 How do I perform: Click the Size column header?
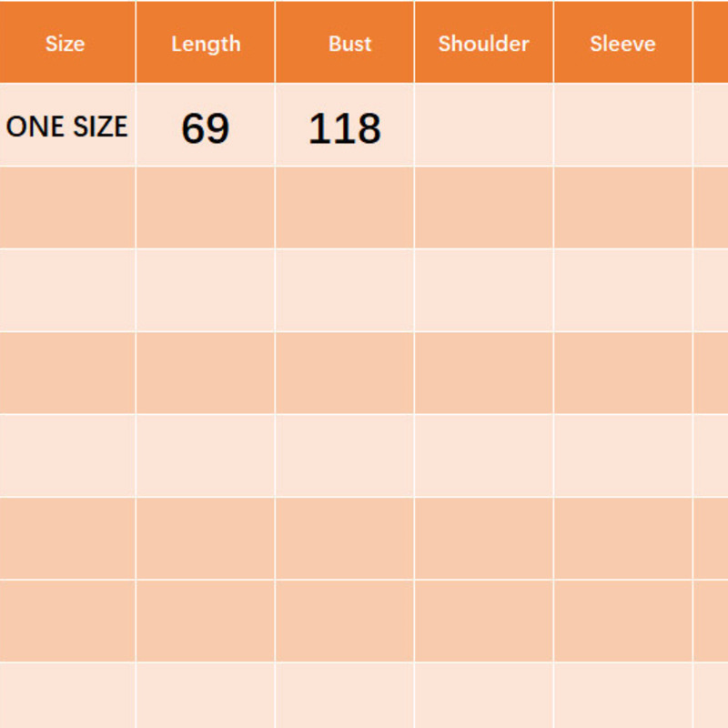[x=65, y=44]
